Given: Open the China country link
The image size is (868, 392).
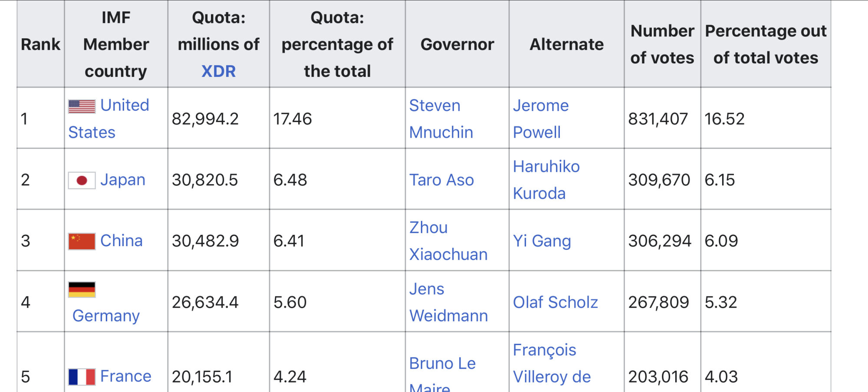Looking at the screenshot, I should click(x=122, y=240).
